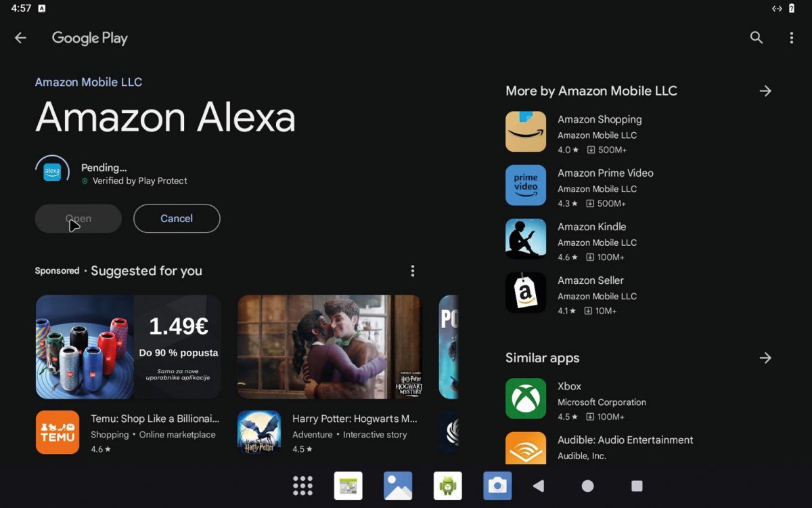Open Google Play search

[x=757, y=38]
